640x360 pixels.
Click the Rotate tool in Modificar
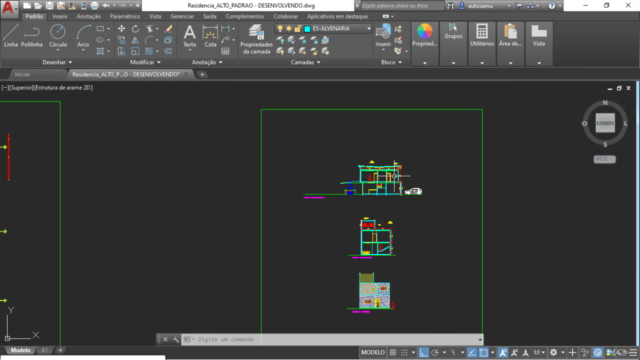[x=135, y=29]
